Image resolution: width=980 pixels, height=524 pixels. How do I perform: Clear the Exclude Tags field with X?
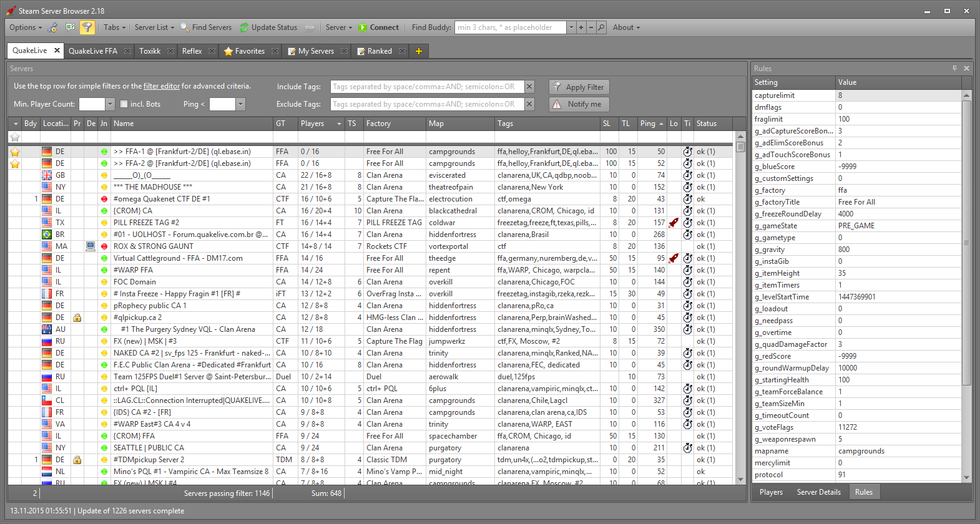click(x=529, y=104)
